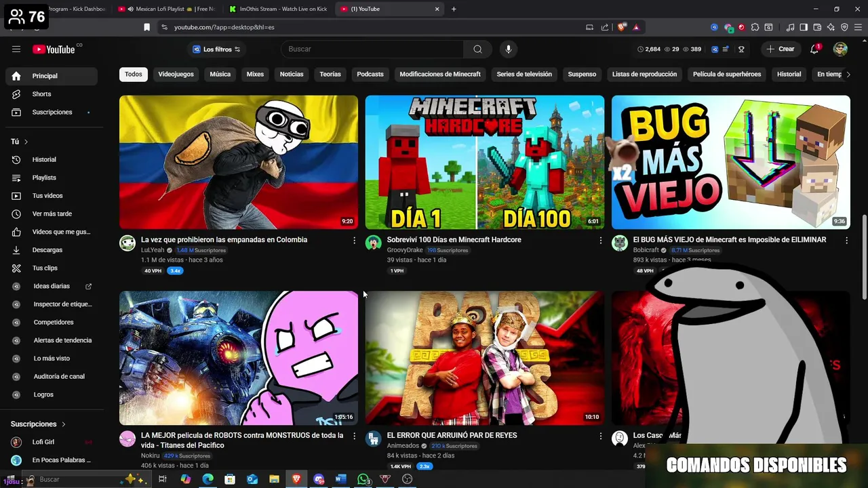Open options for BUG MÁS VIEJO video

pyautogui.click(x=846, y=241)
